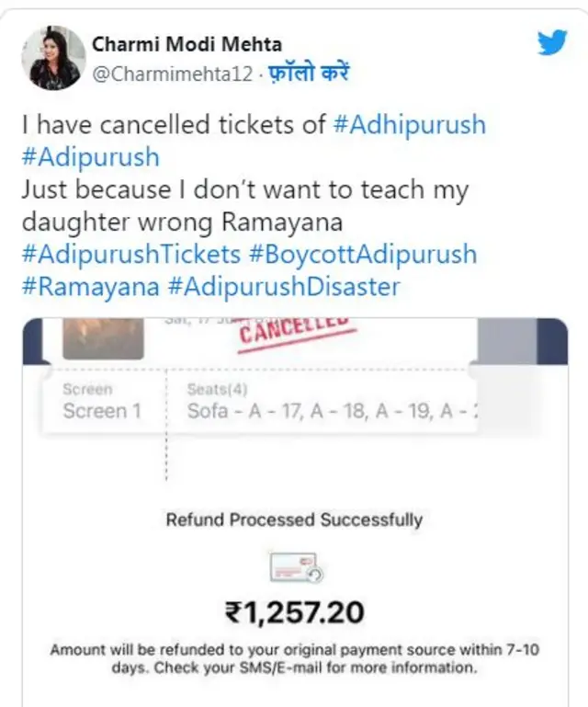Click the #BoycottAdipurush hashtag
This screenshot has width=588, height=707.
(362, 254)
